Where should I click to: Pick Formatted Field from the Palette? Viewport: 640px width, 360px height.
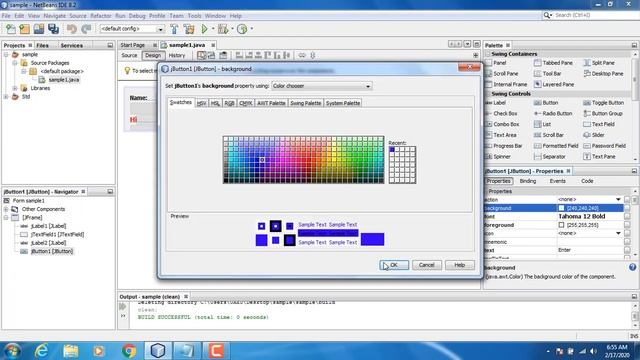tap(556, 146)
